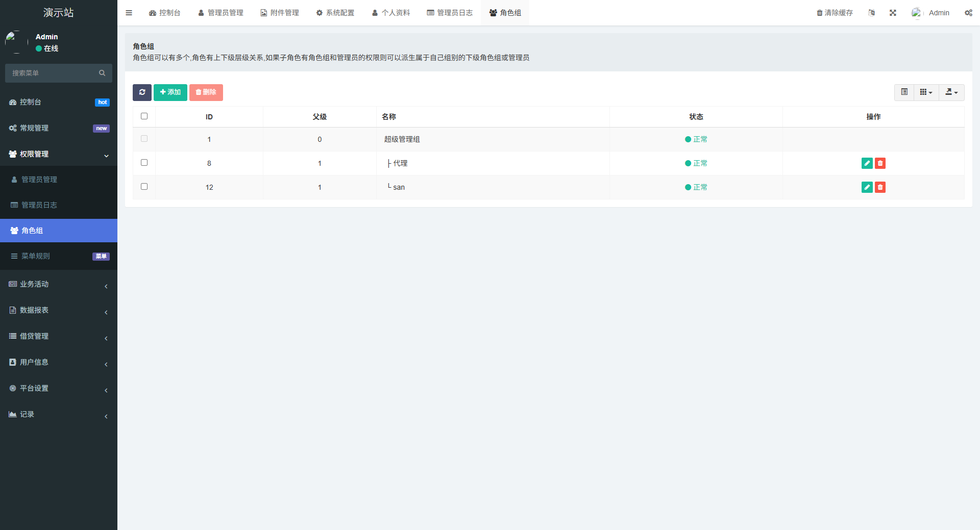
Task: Check the checkbox for 超级管理组 row
Action: [x=144, y=138]
